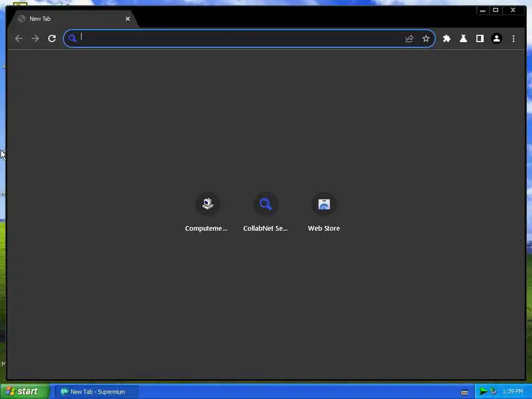Click the search icon in address bar
This screenshot has height=399, width=532.
pos(72,38)
